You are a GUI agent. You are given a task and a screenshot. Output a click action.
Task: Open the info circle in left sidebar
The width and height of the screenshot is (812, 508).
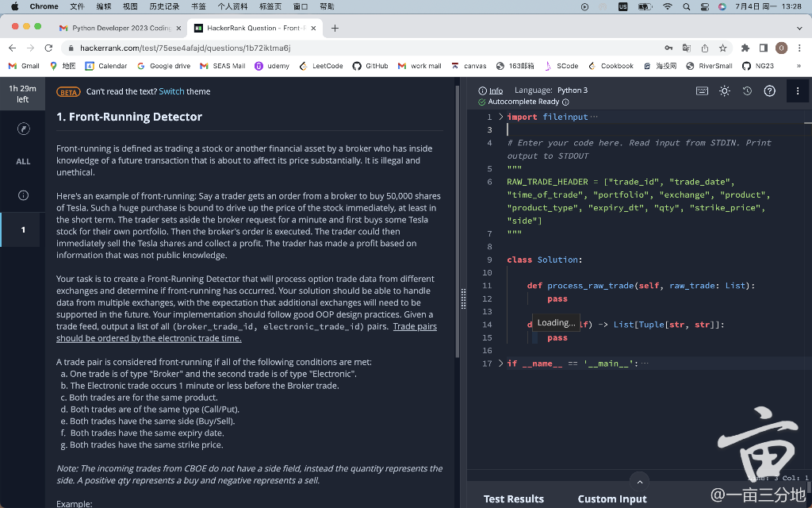(x=23, y=195)
